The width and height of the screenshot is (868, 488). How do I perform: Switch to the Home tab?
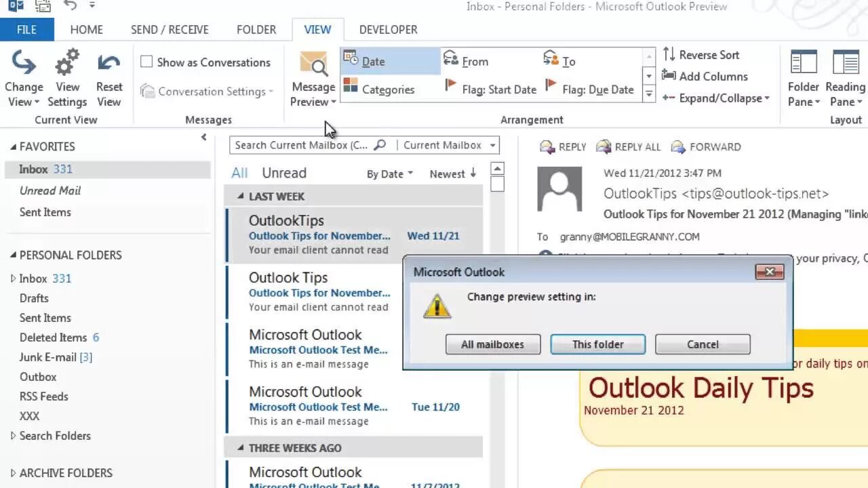pos(87,30)
